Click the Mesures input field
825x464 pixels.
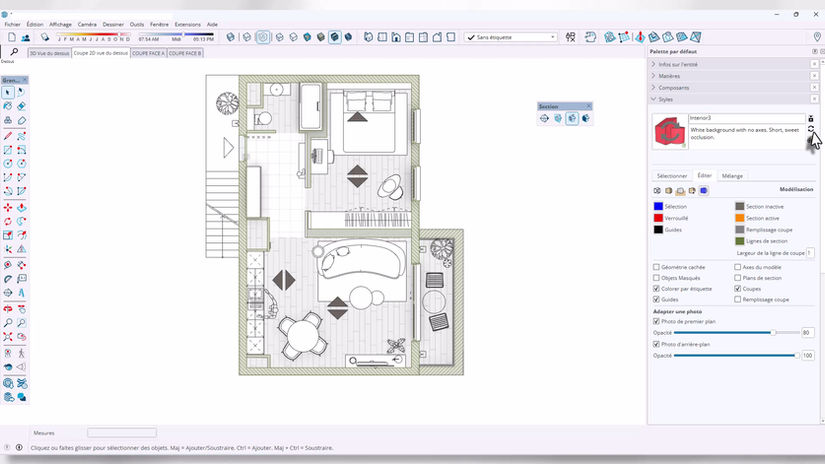[122, 432]
